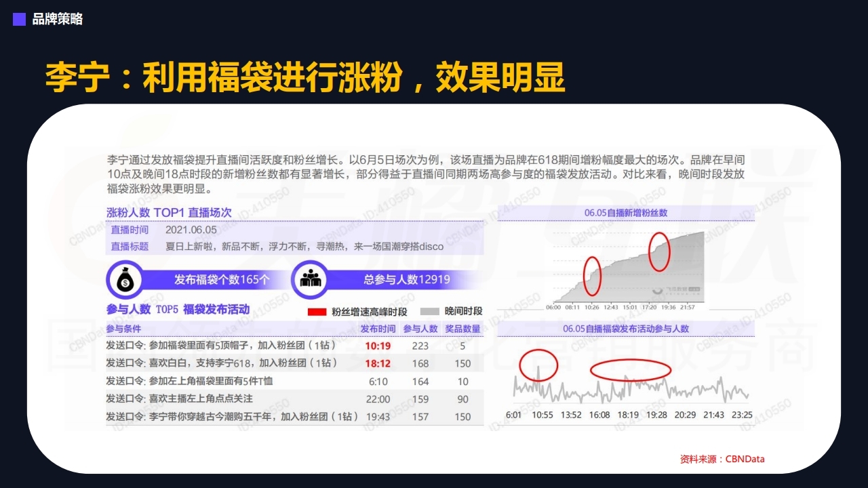This screenshot has width=868, height=488.
Task: Click axis label 12:43 on followers chart
Action: coord(611,307)
